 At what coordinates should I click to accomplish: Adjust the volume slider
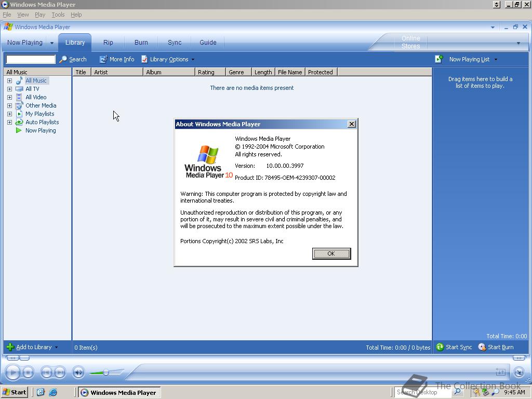click(x=106, y=373)
